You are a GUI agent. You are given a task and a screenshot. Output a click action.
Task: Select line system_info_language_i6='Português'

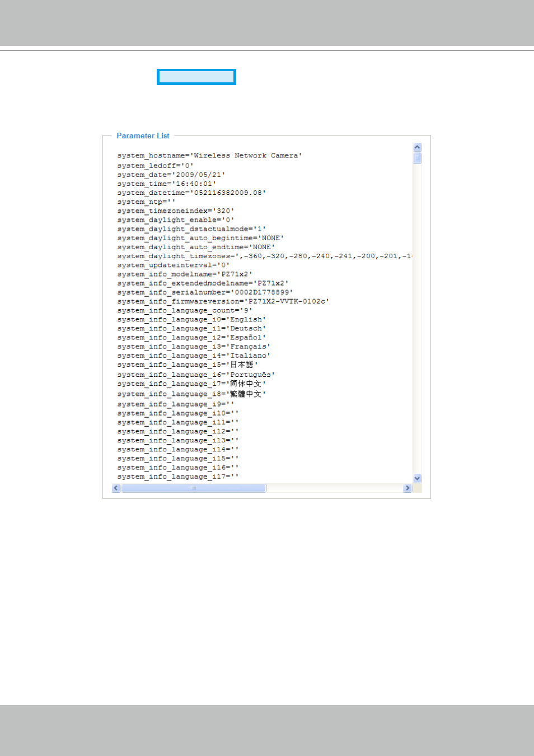[x=196, y=375]
